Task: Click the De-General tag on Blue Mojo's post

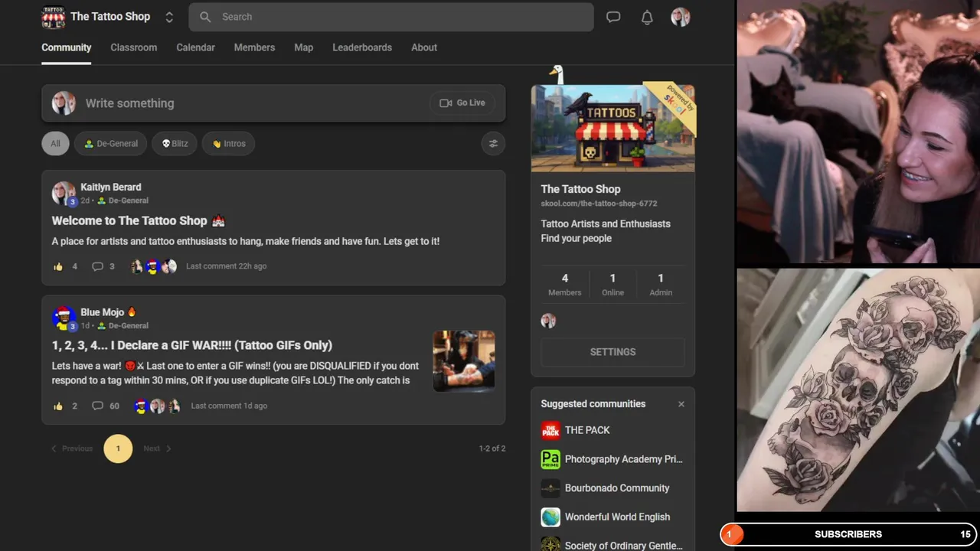Action: point(122,325)
